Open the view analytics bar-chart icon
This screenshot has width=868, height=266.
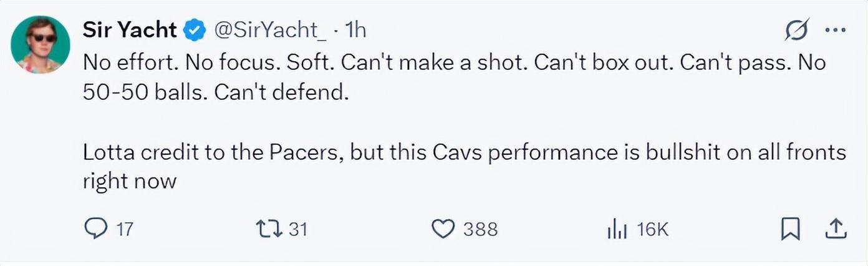[616, 230]
